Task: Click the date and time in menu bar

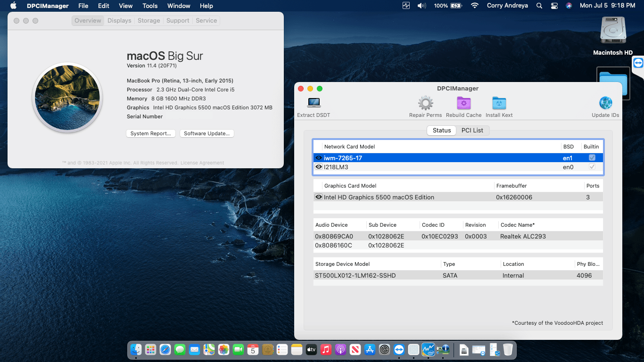Action: [x=607, y=6]
